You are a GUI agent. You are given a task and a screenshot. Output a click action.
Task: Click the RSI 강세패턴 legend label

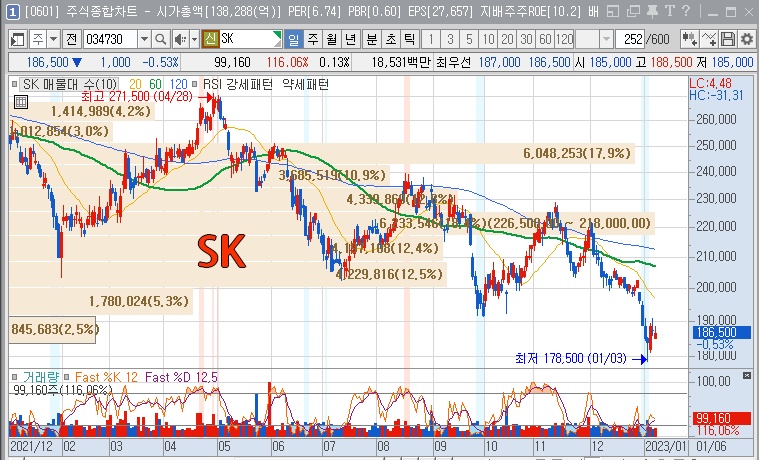(237, 85)
